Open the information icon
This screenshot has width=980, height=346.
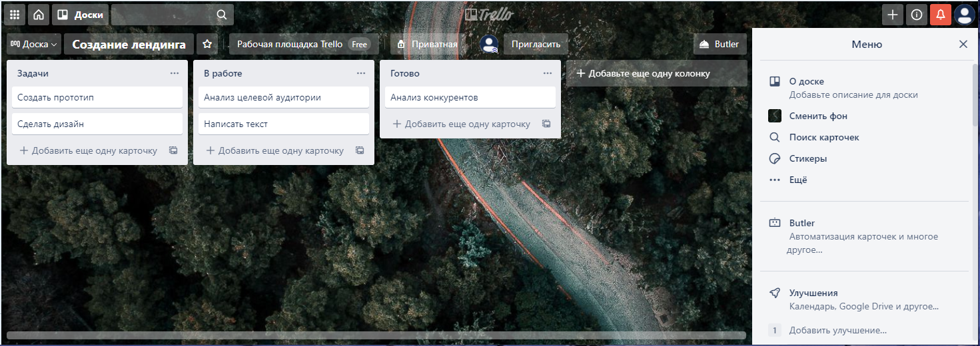tap(917, 15)
